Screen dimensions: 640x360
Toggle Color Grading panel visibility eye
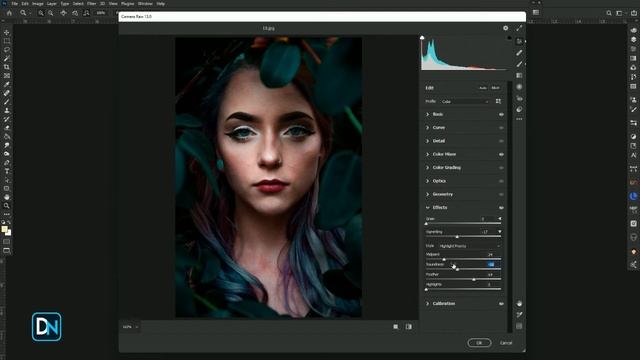click(x=501, y=168)
